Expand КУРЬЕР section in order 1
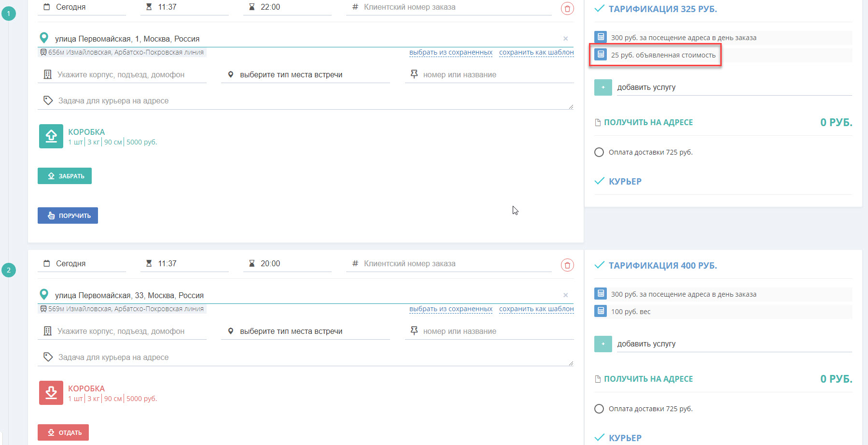 click(618, 182)
